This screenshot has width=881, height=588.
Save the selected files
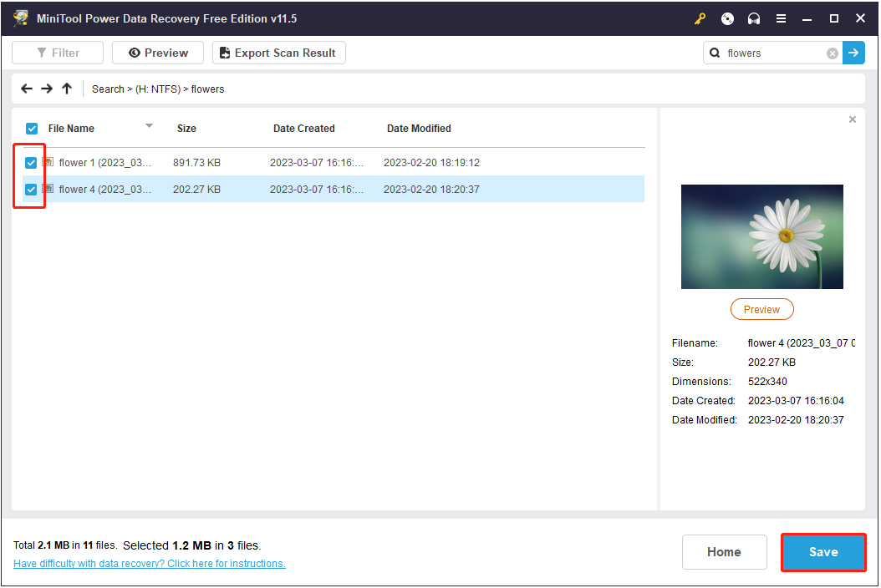(x=823, y=552)
